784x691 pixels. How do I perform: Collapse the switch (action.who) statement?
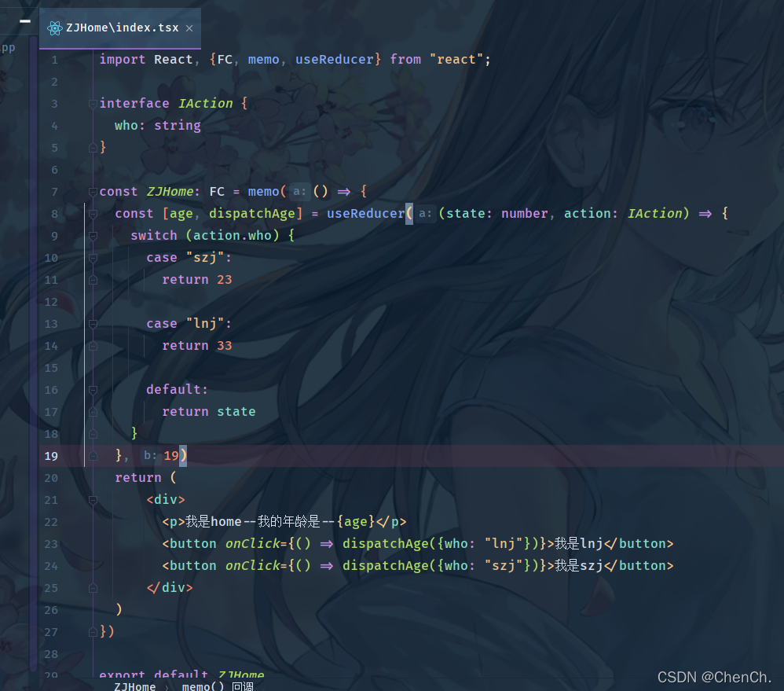93,235
